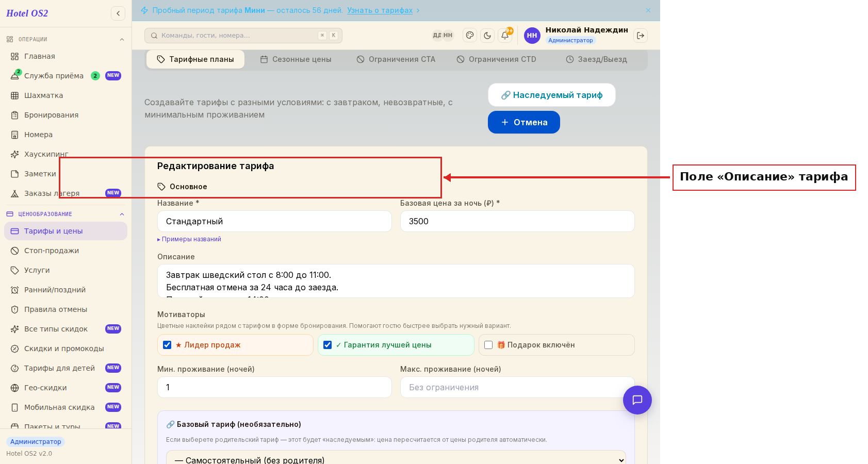Click the Название input field
This screenshot has height=464, width=868.
pos(274,221)
